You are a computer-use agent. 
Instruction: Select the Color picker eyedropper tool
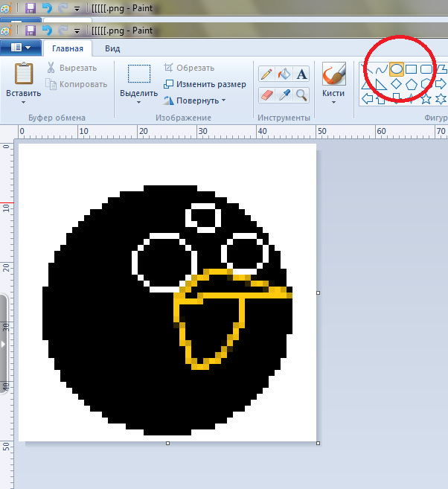click(x=284, y=95)
